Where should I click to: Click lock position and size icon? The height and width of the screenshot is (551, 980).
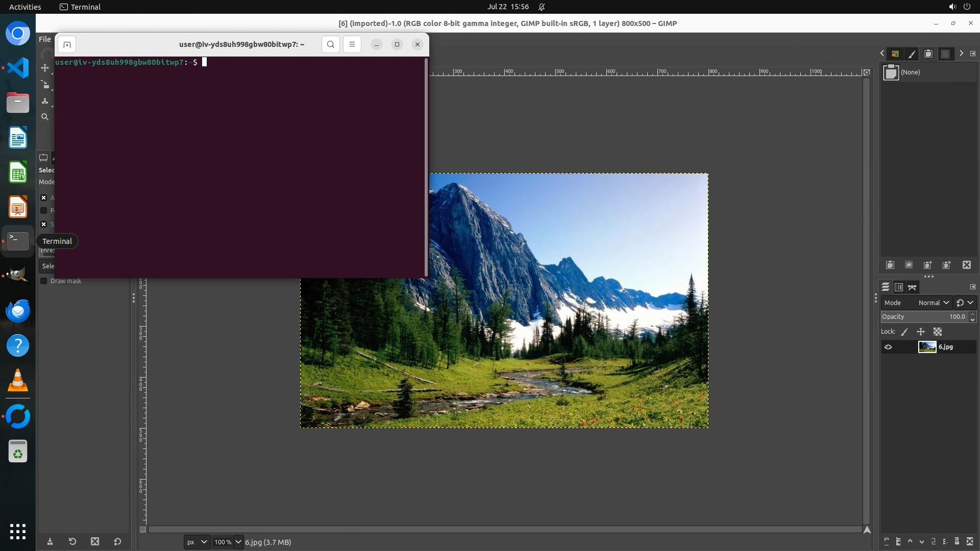point(921,332)
